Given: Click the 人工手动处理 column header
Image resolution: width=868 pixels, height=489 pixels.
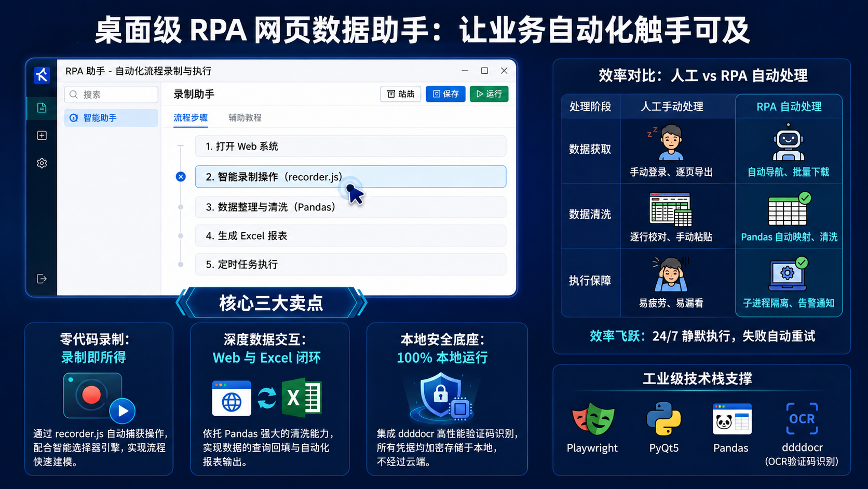Looking at the screenshot, I should [x=672, y=107].
